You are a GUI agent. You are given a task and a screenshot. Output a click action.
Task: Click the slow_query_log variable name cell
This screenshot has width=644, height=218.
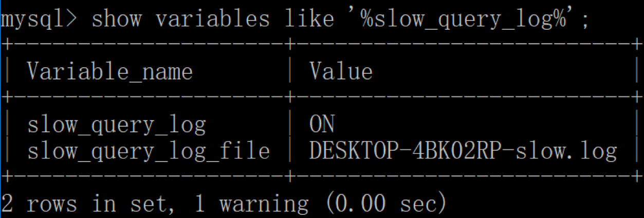point(116,125)
